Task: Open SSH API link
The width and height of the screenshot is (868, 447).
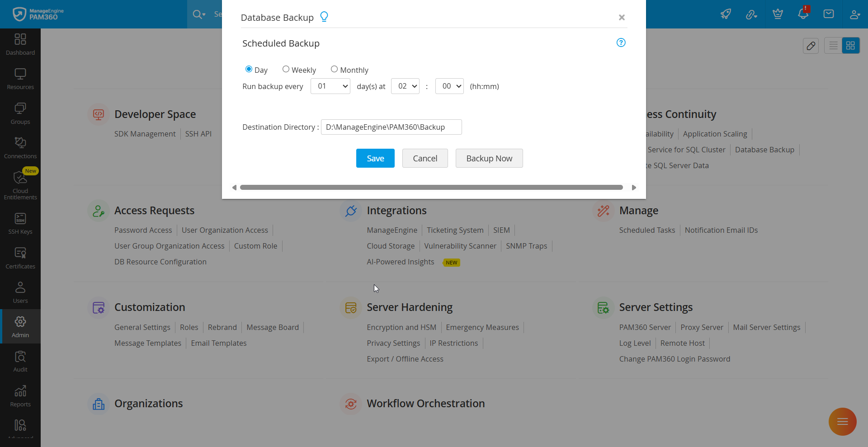Action: [198, 134]
